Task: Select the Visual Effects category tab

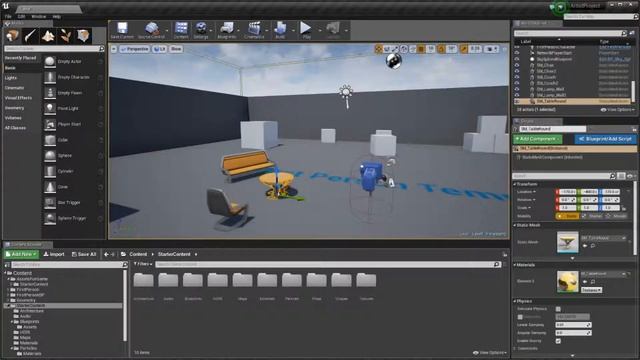Action: (18, 98)
